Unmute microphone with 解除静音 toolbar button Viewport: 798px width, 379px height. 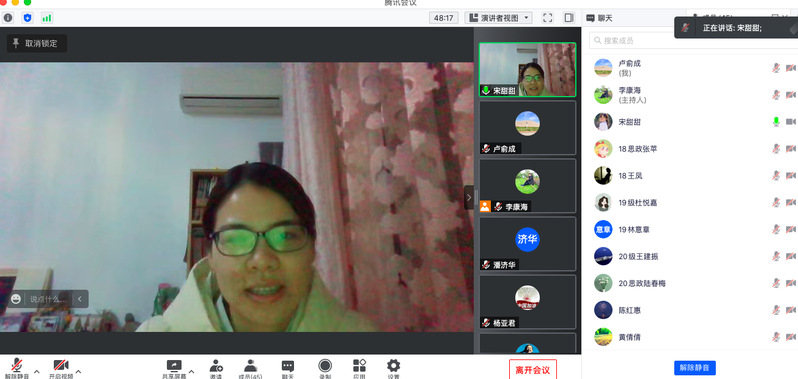click(x=17, y=368)
